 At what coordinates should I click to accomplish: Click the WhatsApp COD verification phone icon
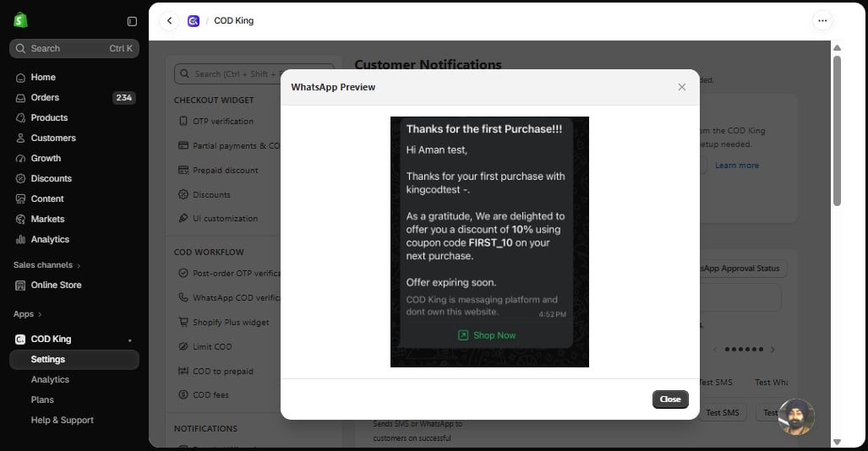click(183, 297)
